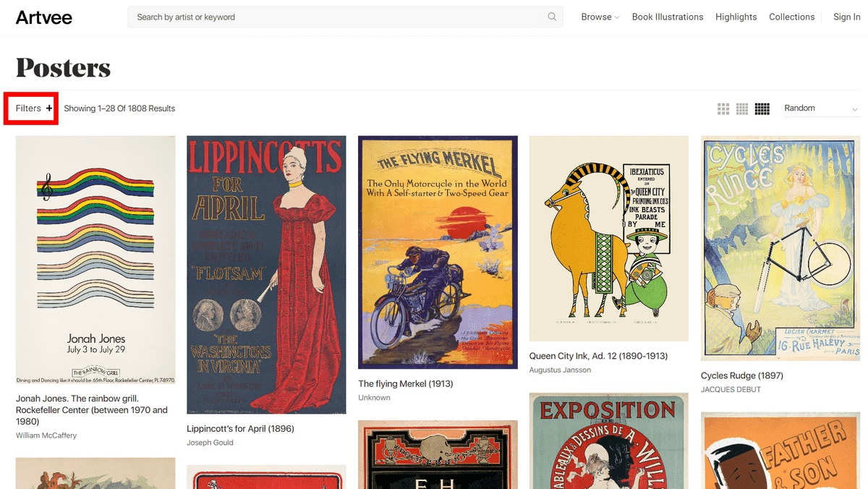Image resolution: width=868 pixels, height=489 pixels.
Task: Click title 'The flying Merkel (1913)'
Action: [x=406, y=384]
